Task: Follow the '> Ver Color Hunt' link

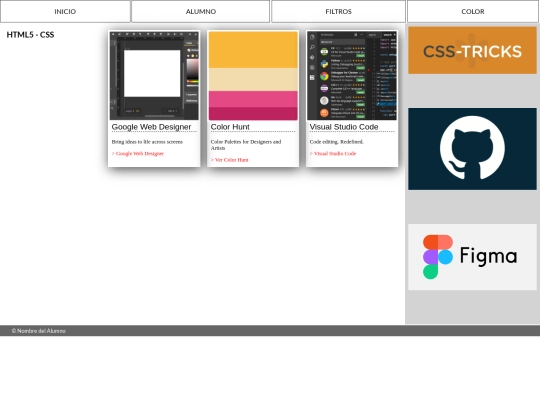Action: [x=229, y=160]
